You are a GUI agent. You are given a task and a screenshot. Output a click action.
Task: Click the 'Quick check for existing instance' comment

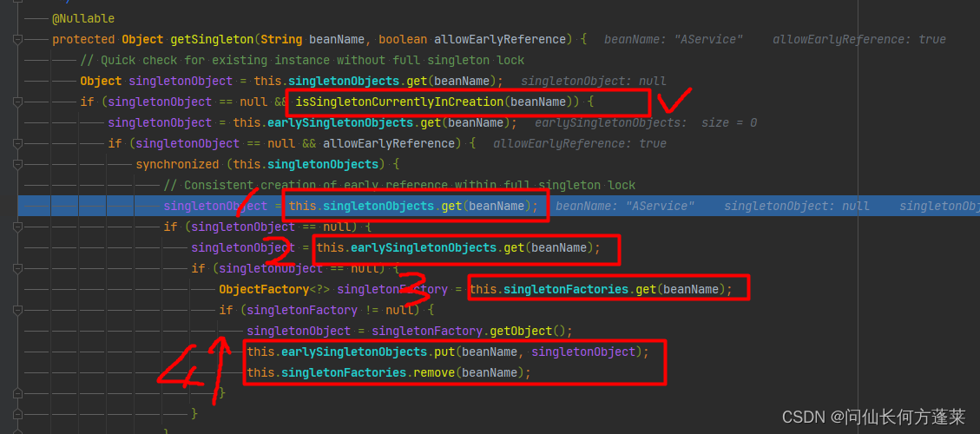[302, 61]
